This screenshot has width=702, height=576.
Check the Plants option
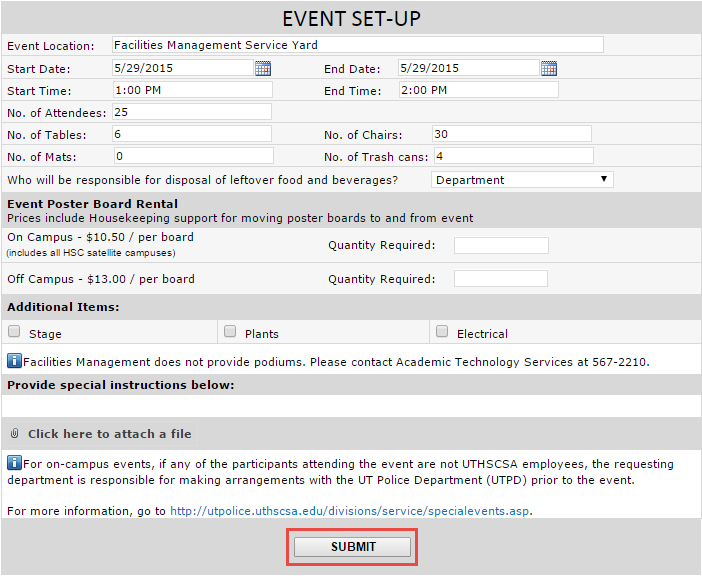click(230, 332)
